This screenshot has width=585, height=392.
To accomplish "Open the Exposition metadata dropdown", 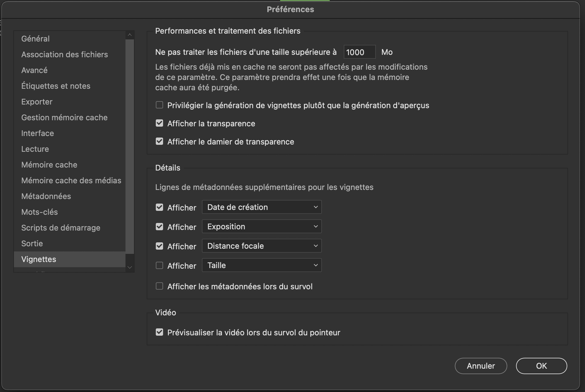I will (261, 226).
